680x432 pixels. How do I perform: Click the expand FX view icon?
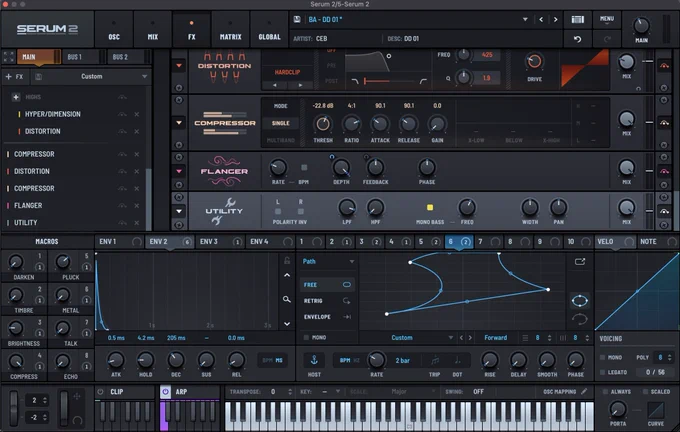9,57
